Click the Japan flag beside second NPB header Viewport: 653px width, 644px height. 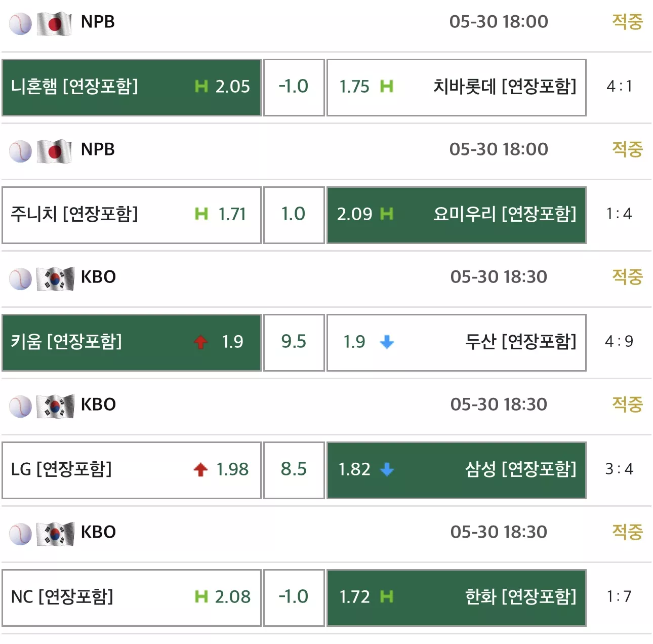click(x=54, y=151)
